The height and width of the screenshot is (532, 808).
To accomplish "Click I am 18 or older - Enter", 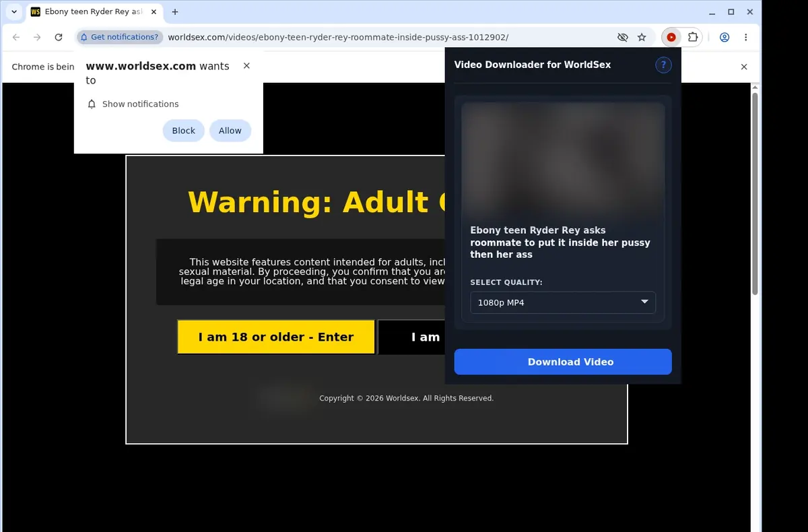I will pyautogui.click(x=276, y=337).
